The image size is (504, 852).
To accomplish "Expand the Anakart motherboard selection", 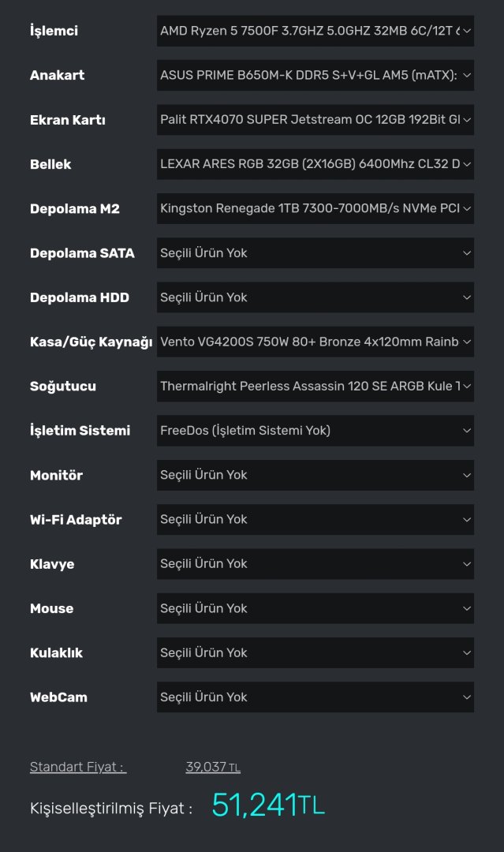I will pyautogui.click(x=315, y=76).
